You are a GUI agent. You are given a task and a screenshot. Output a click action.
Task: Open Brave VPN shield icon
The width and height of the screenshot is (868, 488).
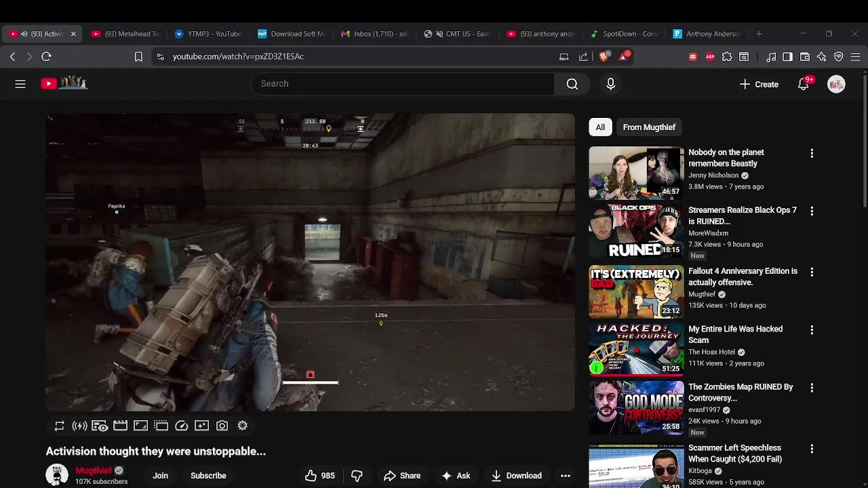tap(839, 57)
